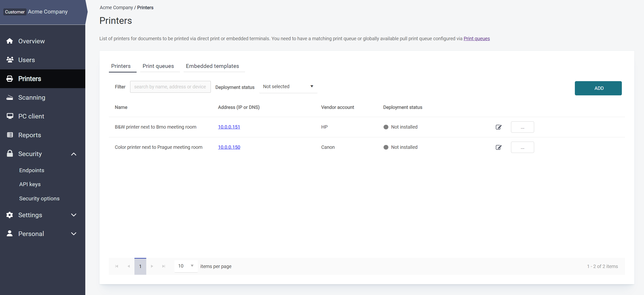Click the Printers breadcrumb text
644x295 pixels.
tap(145, 7)
